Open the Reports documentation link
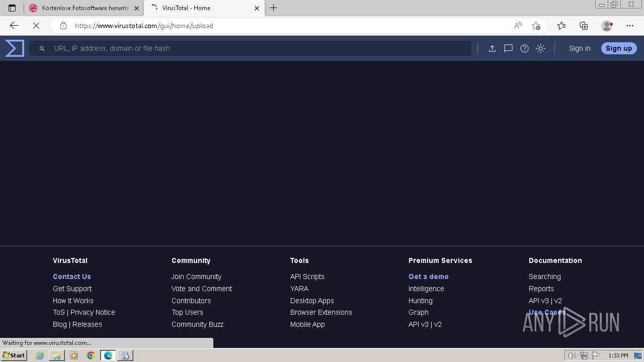Screen dimensions: 644x362 (541, 289)
